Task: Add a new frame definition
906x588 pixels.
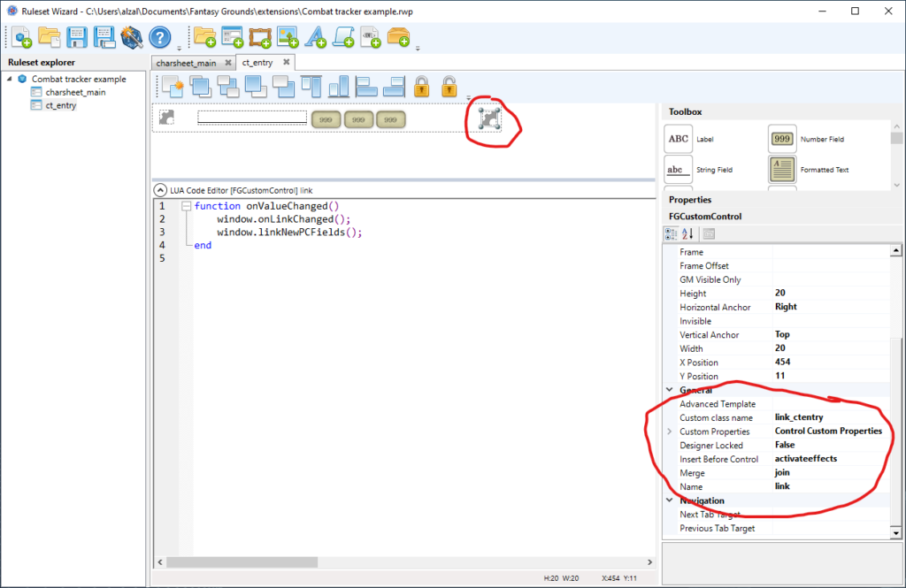Action: point(260,37)
